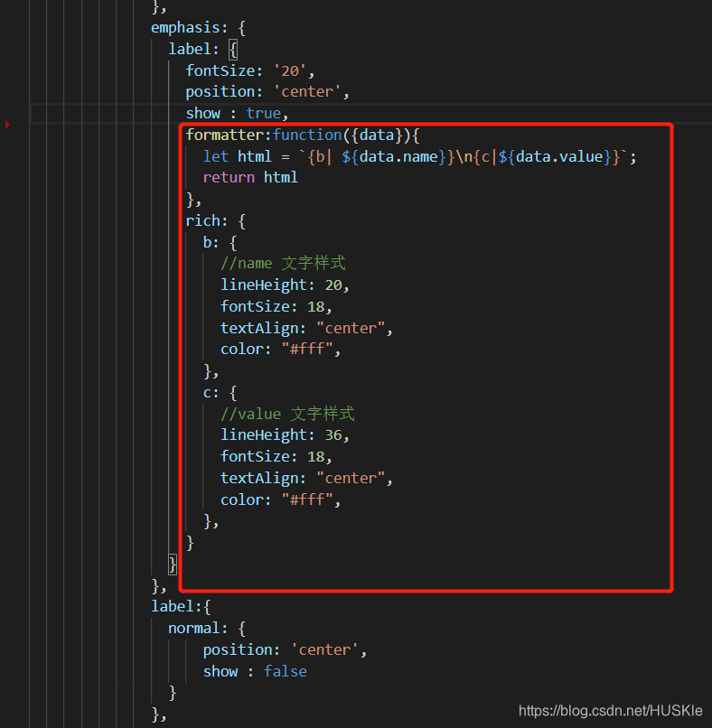Screen dimensions: 712x728
Task: Click 'true' in show : true
Action: pos(263,113)
